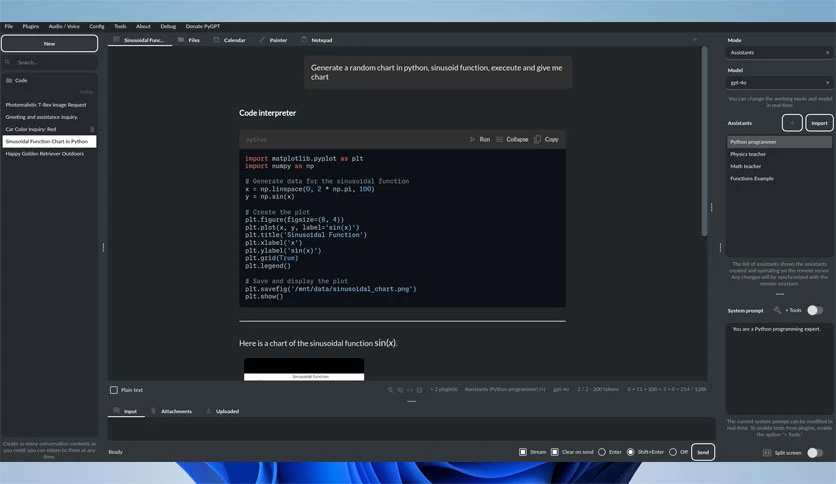Click the chat icon on Sinusoidal Func tab
This screenshot has height=484, width=836.
coord(116,39)
